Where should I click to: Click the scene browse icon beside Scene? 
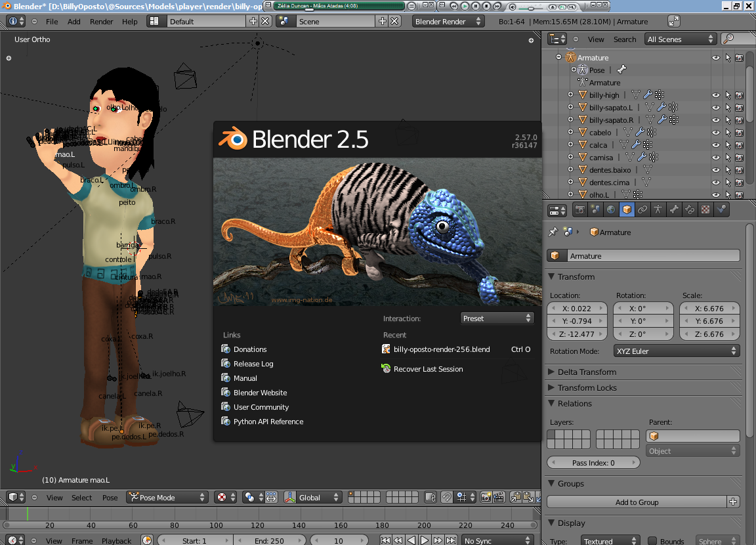pos(284,21)
